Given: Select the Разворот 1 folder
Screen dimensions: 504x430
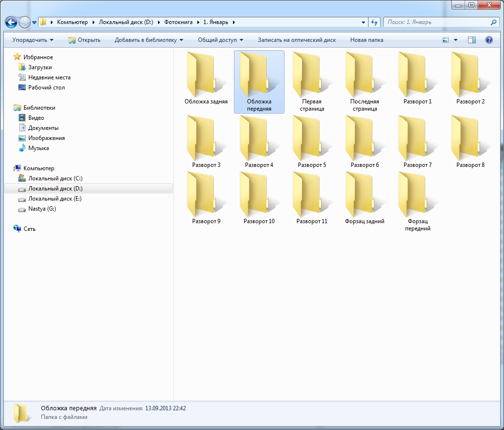Looking at the screenshot, I should pos(418,78).
